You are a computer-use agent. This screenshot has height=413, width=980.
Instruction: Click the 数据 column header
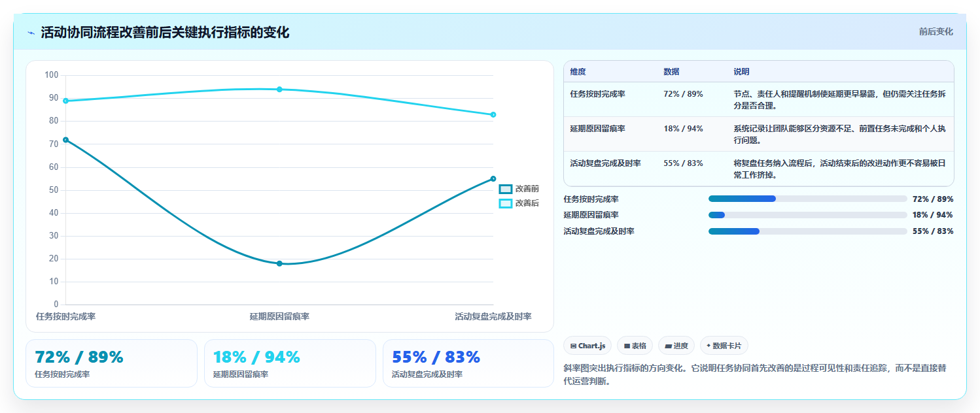pos(671,72)
